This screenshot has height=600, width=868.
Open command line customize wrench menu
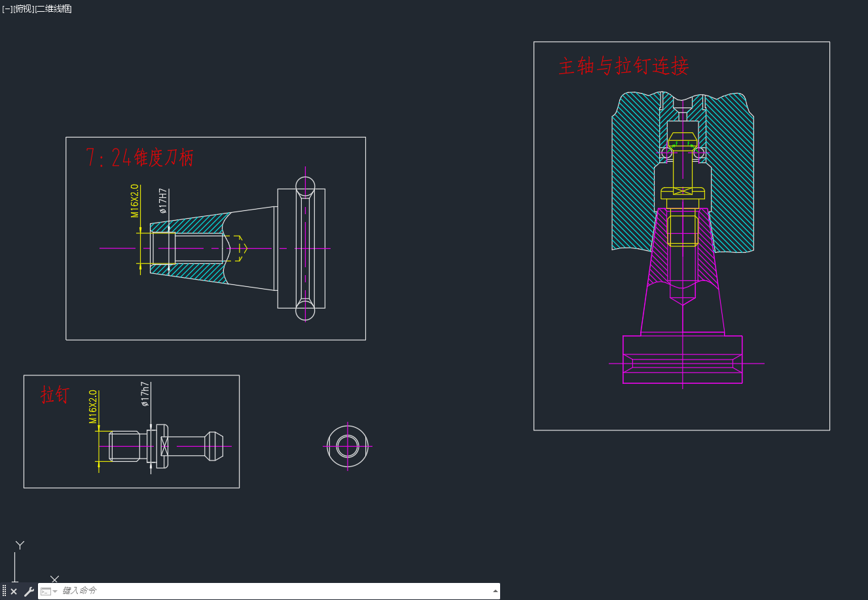click(29, 591)
